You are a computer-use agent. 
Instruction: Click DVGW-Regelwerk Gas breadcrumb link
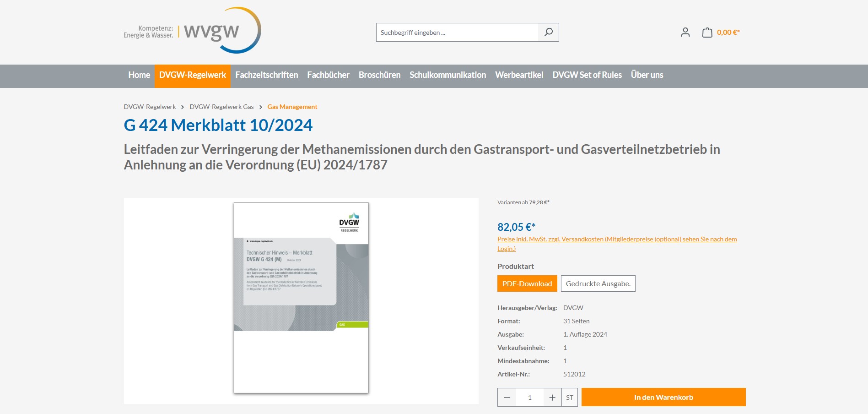pos(221,107)
